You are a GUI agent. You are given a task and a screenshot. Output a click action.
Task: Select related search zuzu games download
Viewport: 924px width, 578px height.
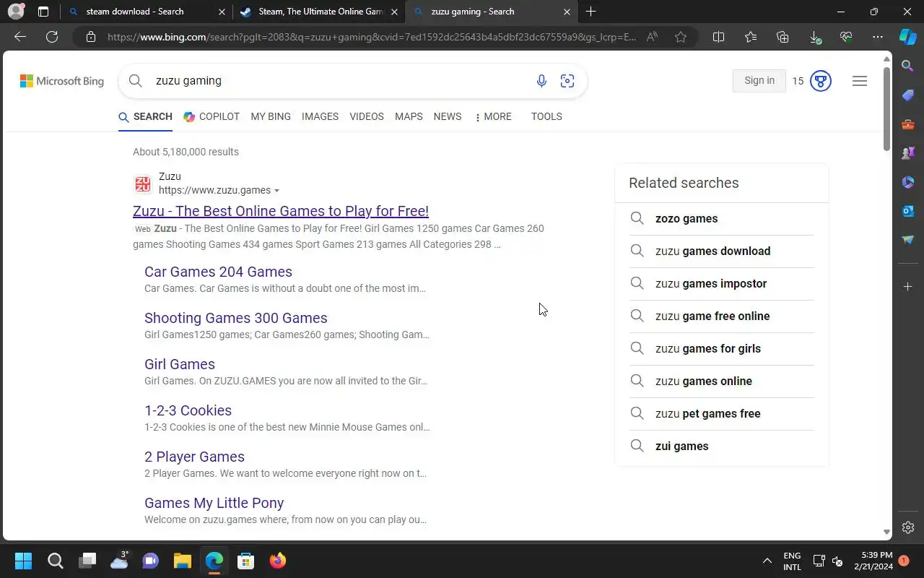[722, 251]
